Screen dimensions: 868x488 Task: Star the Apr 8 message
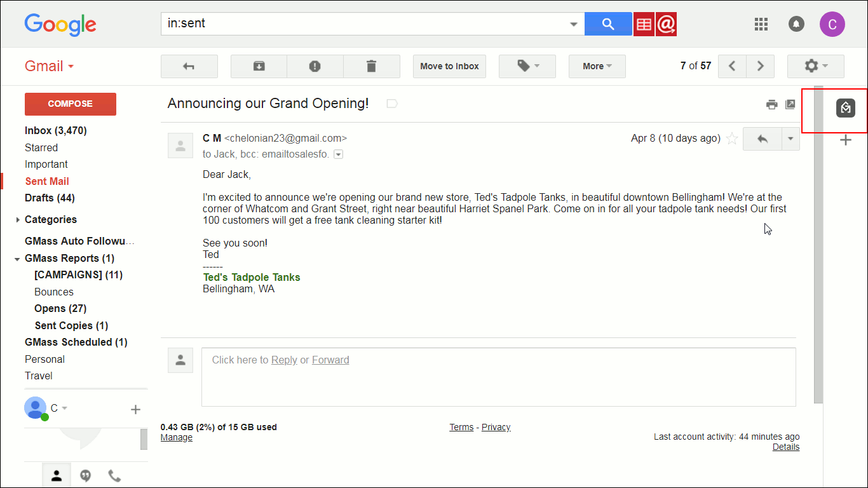(732, 139)
